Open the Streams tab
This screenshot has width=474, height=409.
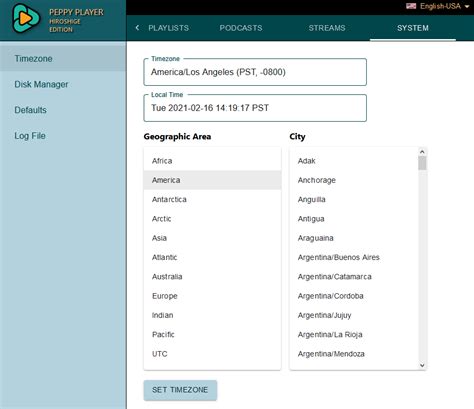click(x=327, y=28)
